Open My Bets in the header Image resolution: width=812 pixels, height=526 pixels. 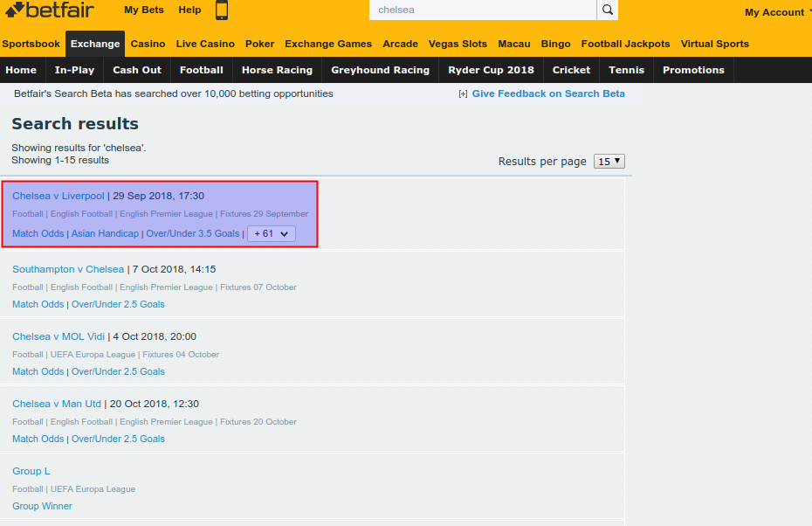[x=144, y=10]
